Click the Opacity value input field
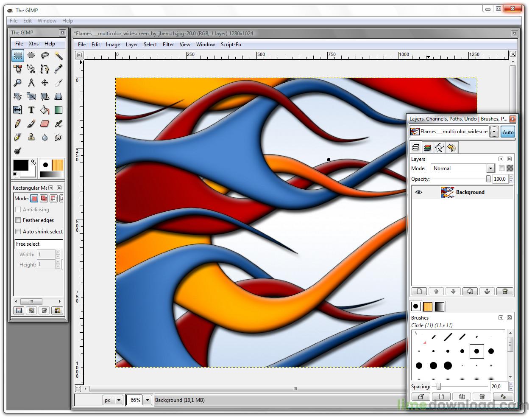This screenshot has width=532, height=418. [500, 179]
